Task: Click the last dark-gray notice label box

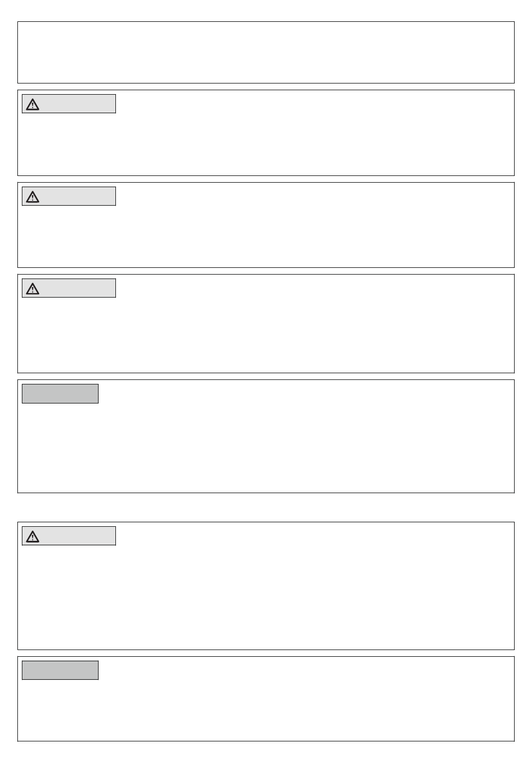Action: [x=60, y=670]
